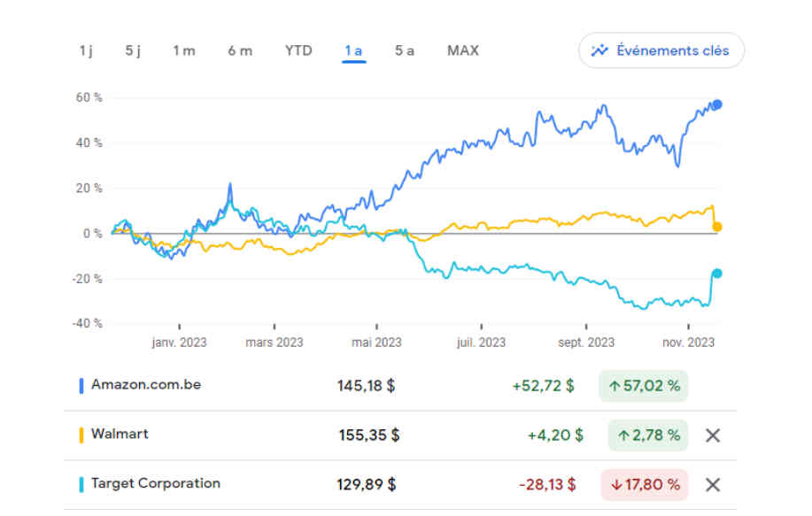Click the teal Target endpoint dot on chart

click(717, 273)
